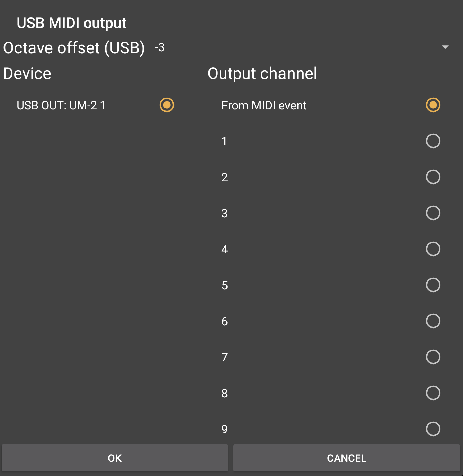Select output channel 6
463x476 pixels.
click(433, 321)
